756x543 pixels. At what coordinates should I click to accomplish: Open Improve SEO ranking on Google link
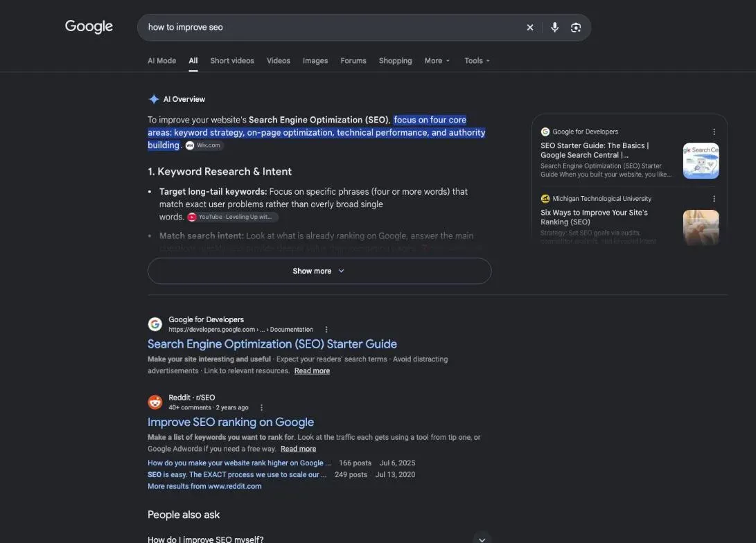(x=231, y=422)
